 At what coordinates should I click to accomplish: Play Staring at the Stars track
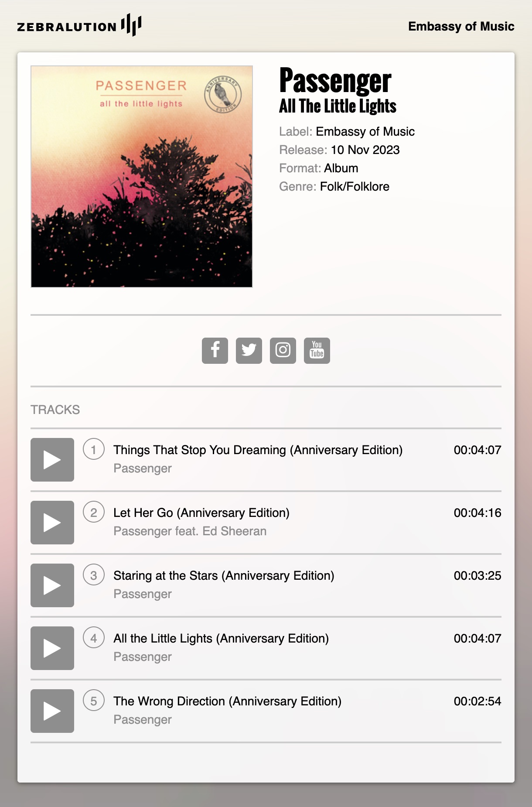click(x=52, y=585)
